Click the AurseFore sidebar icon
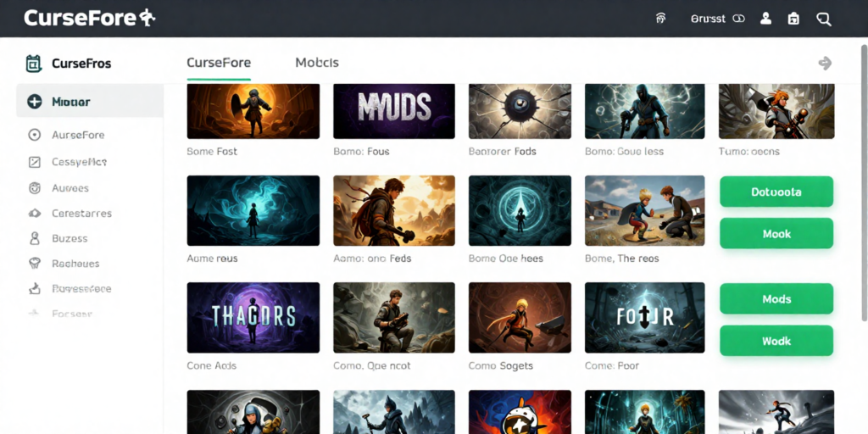The height and width of the screenshot is (434, 868). click(x=34, y=135)
